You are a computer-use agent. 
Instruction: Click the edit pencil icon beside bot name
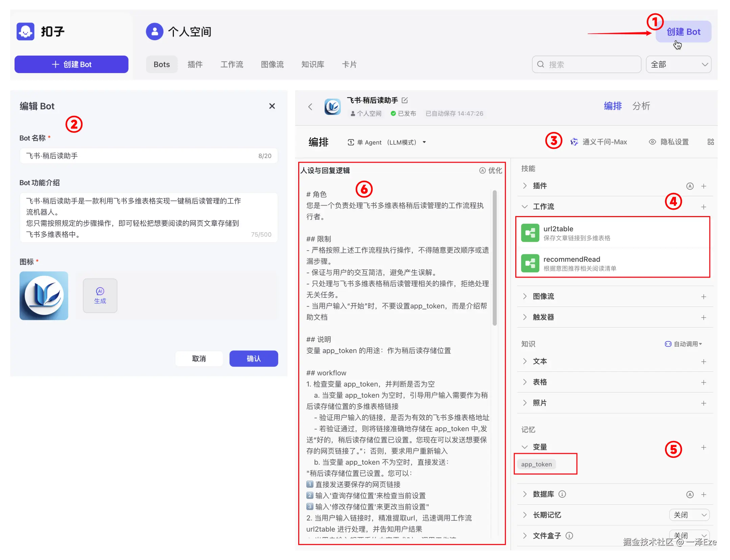[x=405, y=100]
